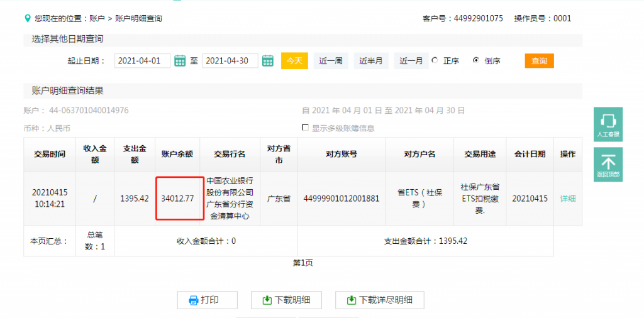Click the start date field 2021-04-01
The width and height of the screenshot is (644, 318).
pos(142,61)
